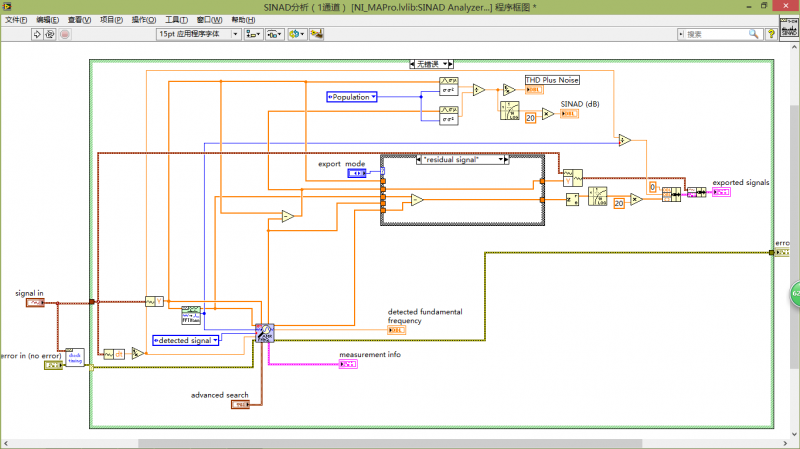Open the Distribute Objects dropdown
The image size is (800, 449).
coord(274,34)
